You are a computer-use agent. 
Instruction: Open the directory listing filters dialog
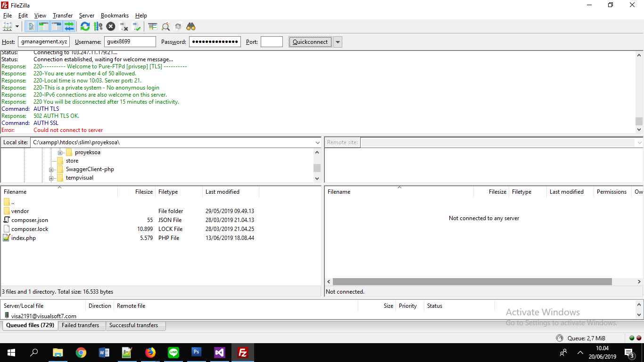153,26
